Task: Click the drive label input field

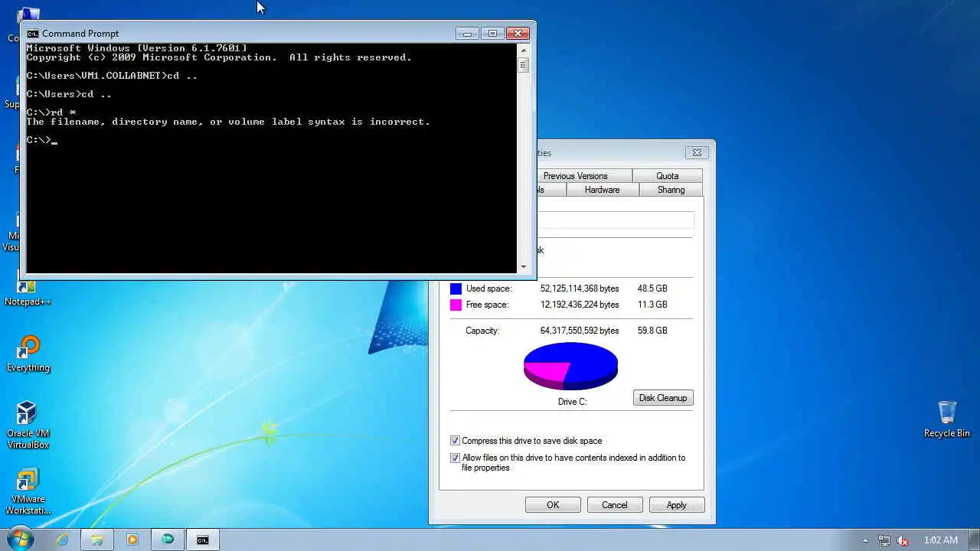Action: 616,220
